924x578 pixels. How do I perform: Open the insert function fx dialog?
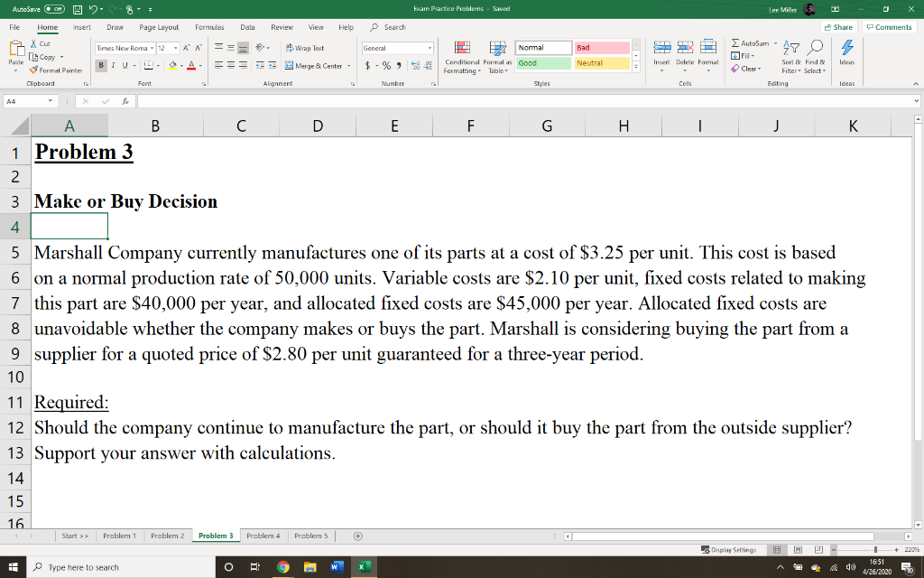click(125, 101)
